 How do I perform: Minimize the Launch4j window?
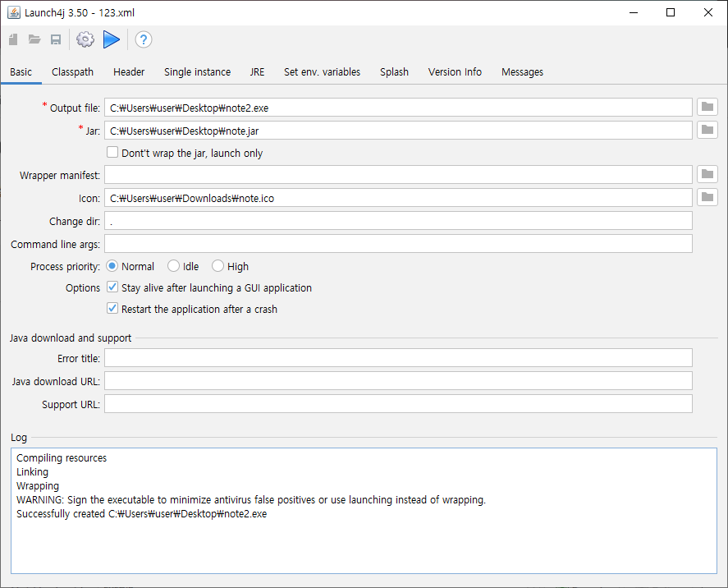pyautogui.click(x=634, y=12)
